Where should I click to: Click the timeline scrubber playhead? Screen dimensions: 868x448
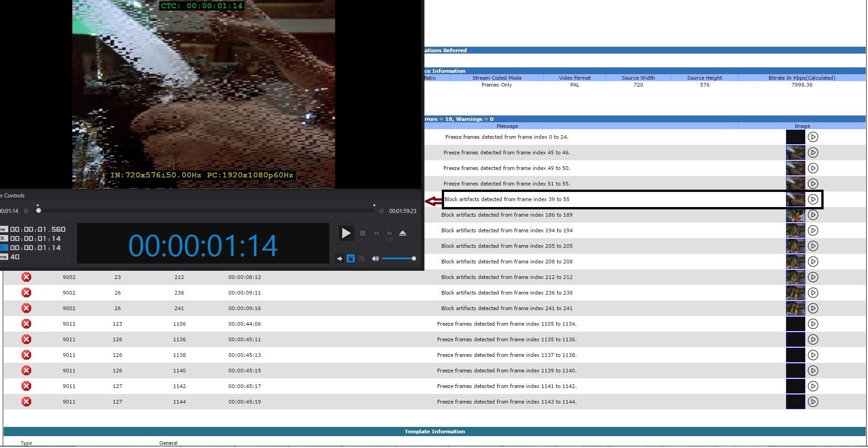(x=38, y=211)
